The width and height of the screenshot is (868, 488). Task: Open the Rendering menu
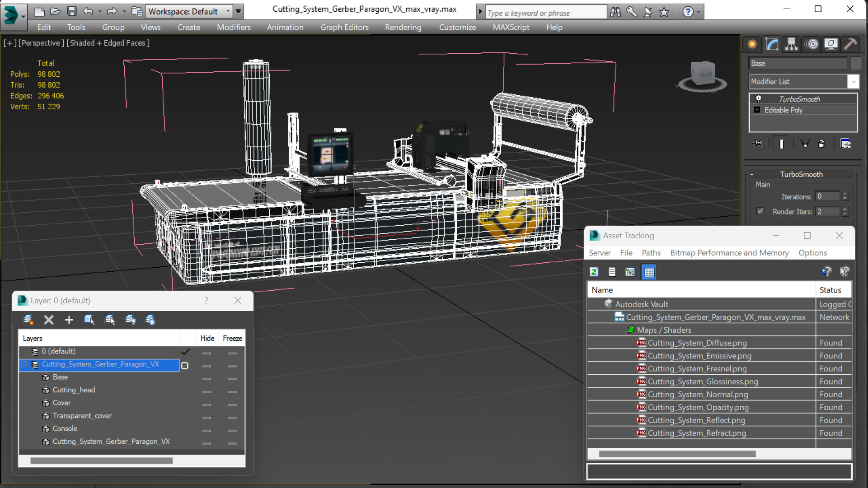coord(403,27)
